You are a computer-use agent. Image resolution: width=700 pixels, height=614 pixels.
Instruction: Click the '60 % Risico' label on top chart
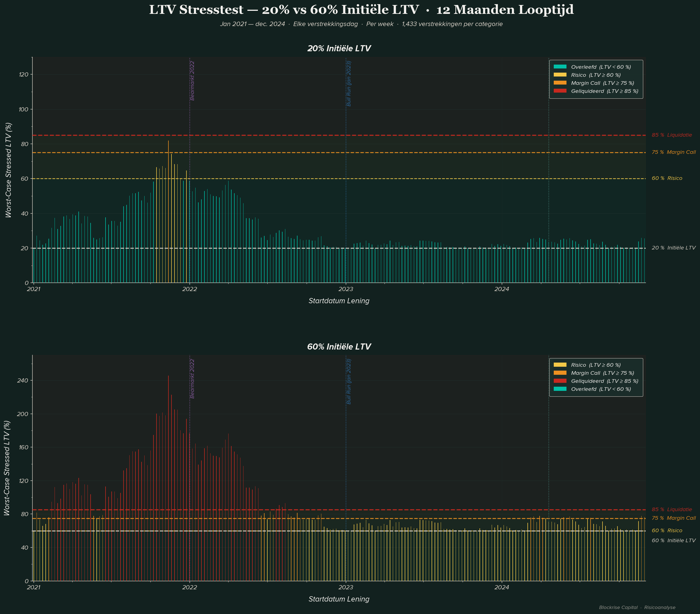667,178
